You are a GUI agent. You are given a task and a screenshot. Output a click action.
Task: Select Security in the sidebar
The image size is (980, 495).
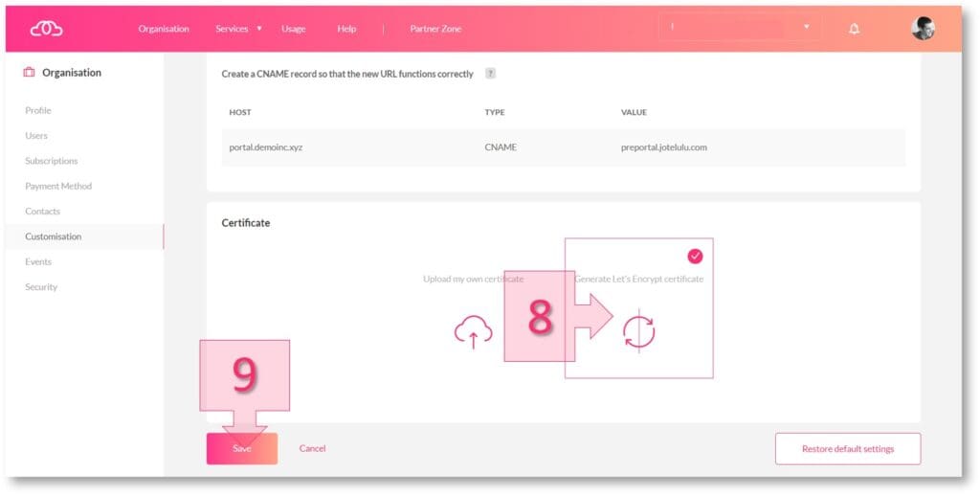(41, 287)
